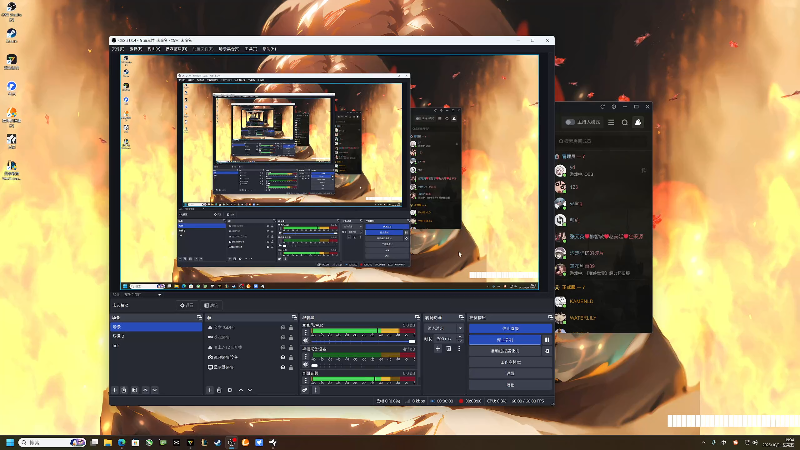Image resolution: width=800 pixels, height=450 pixels.
Task: Adjust the second mixer channel's volume slider
Action: 363,365
